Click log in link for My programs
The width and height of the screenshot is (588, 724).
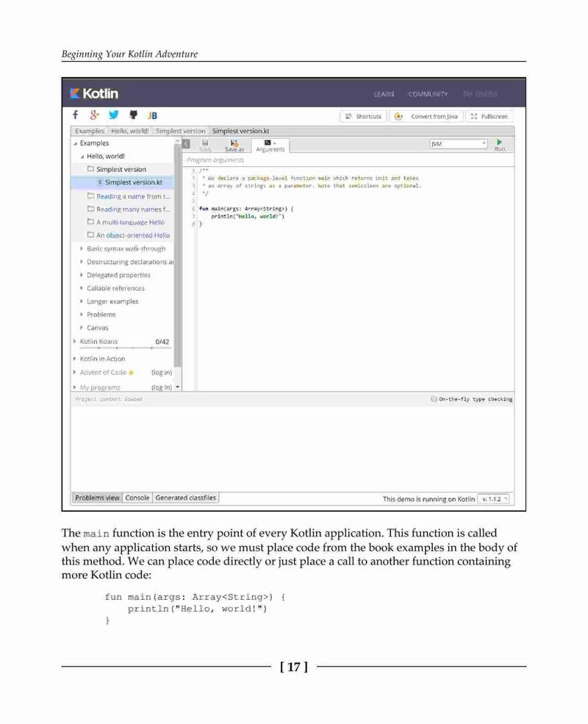coord(162,387)
